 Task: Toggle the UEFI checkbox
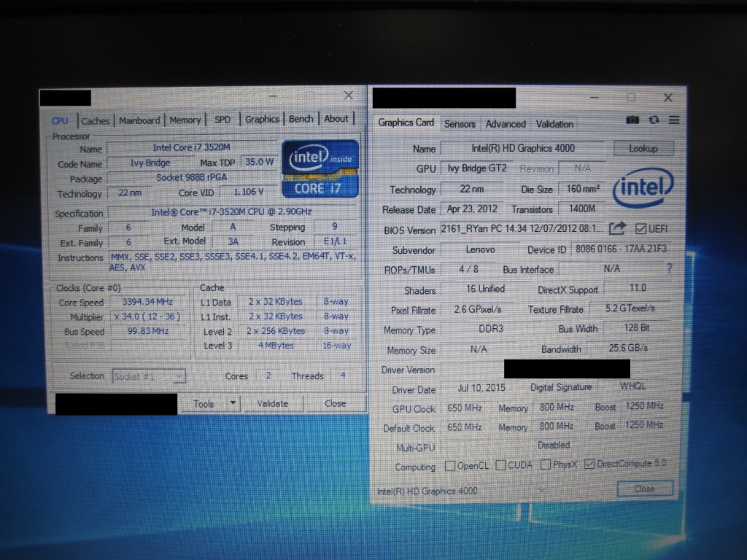(641, 229)
